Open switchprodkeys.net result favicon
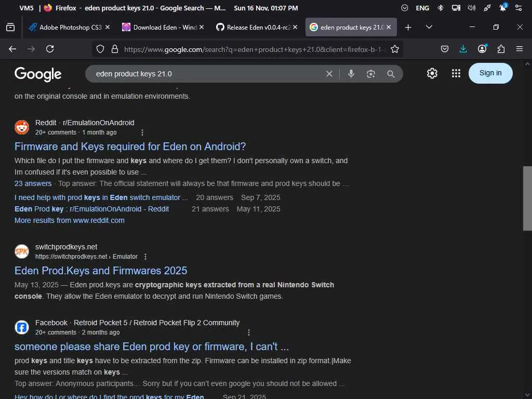 pos(22,251)
